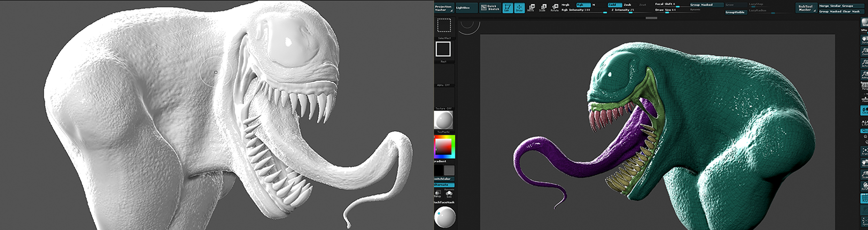Click the Solo mode icon
This screenshot has height=230, width=868.
449,194
